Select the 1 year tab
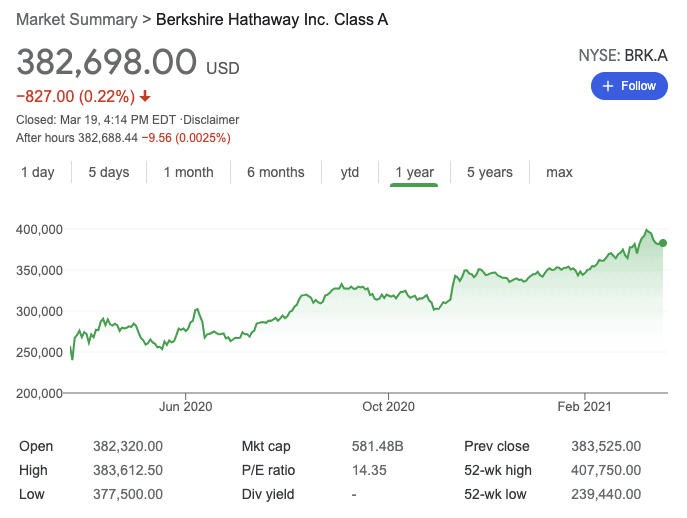This screenshot has width=687, height=518. tap(414, 172)
